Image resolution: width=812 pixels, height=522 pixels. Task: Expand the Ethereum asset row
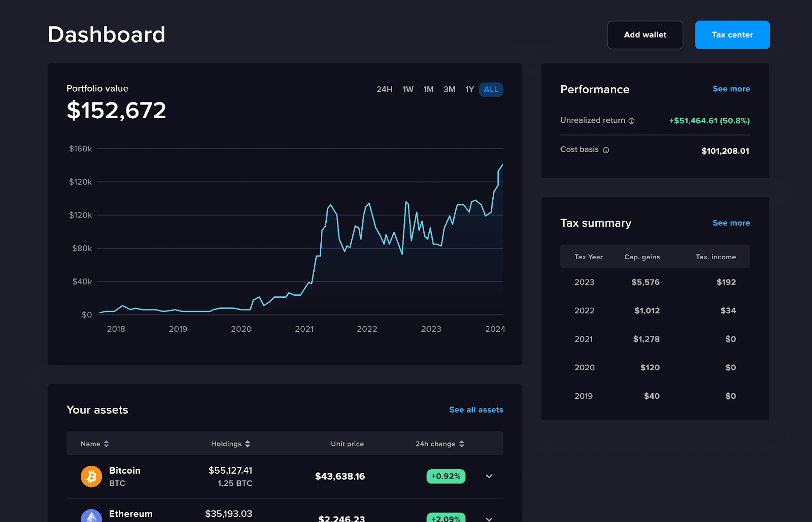[x=488, y=518]
